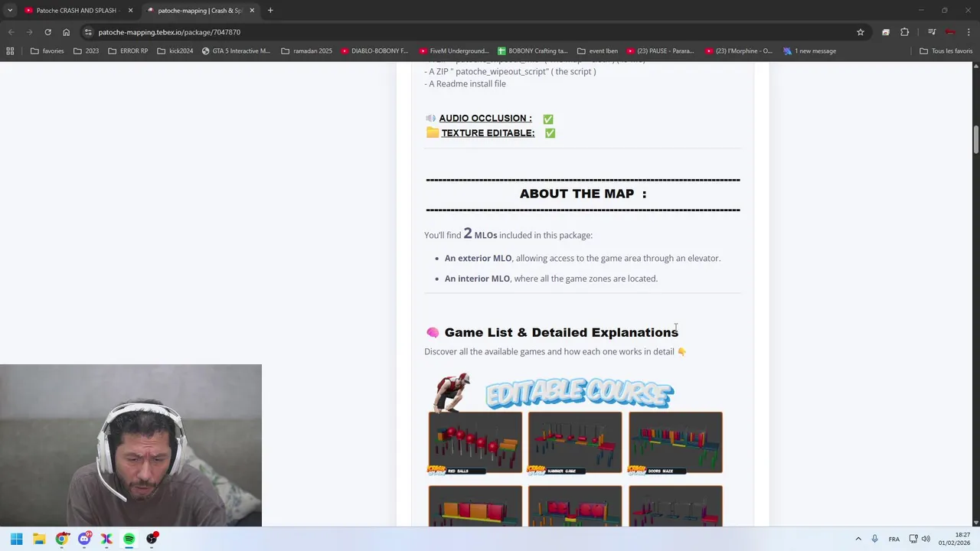Click the page vertical scrollbar thumb

click(976, 139)
